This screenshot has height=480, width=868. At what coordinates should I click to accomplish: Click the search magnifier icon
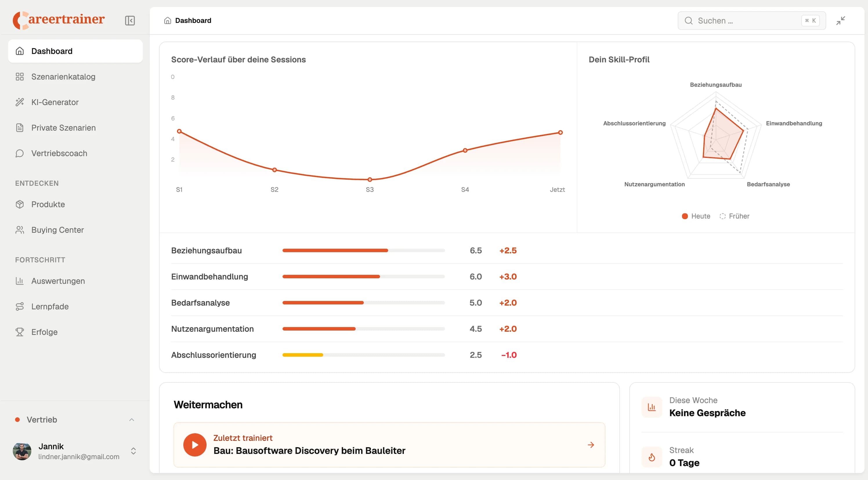[688, 21]
